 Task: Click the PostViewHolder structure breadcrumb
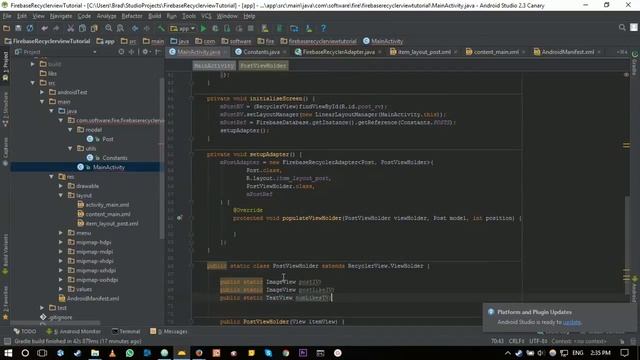point(263,66)
